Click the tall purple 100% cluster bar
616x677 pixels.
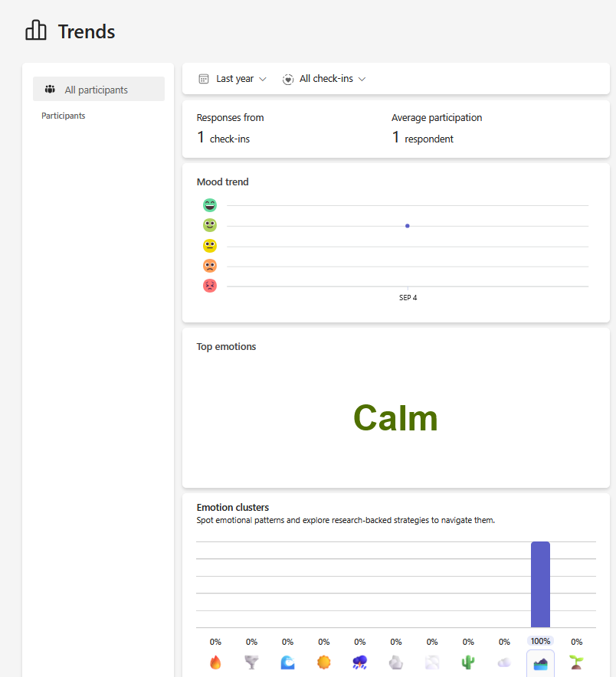[540, 584]
